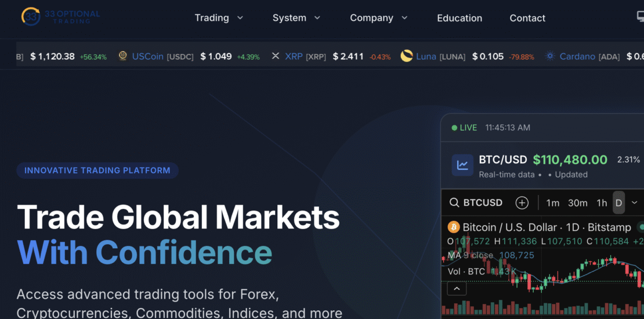This screenshot has height=319, width=644.
Task: Click the +56.34% ticker change
Action: [x=93, y=57]
